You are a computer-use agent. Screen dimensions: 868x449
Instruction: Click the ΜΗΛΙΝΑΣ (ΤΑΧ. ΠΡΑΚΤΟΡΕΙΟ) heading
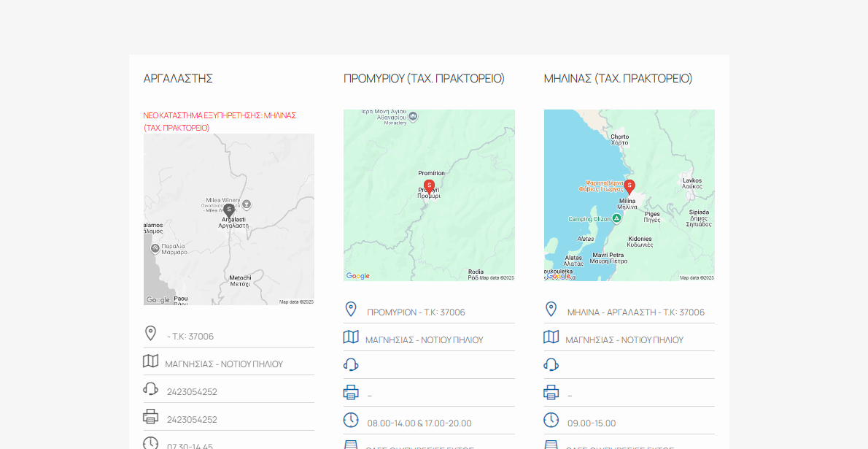(618, 79)
